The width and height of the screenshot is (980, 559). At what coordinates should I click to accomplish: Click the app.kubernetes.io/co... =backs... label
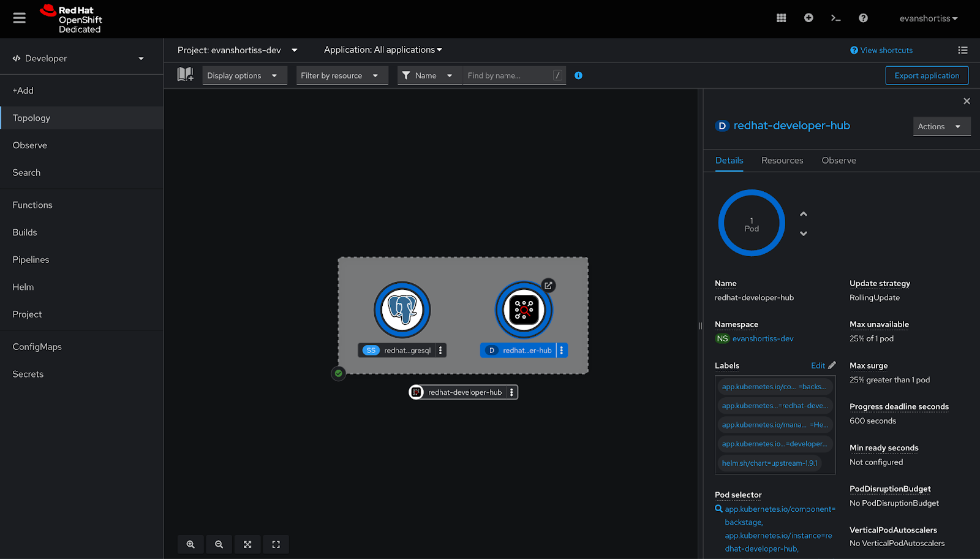(774, 387)
